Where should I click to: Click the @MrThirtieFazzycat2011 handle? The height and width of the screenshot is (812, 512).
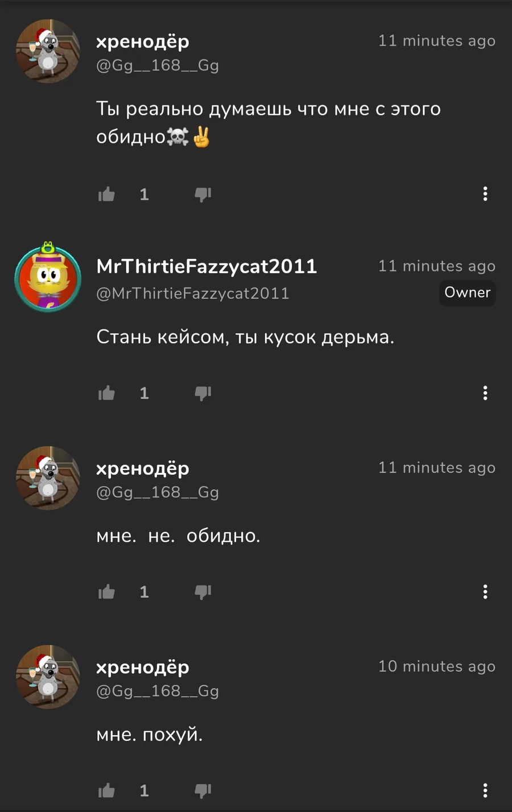click(x=193, y=294)
